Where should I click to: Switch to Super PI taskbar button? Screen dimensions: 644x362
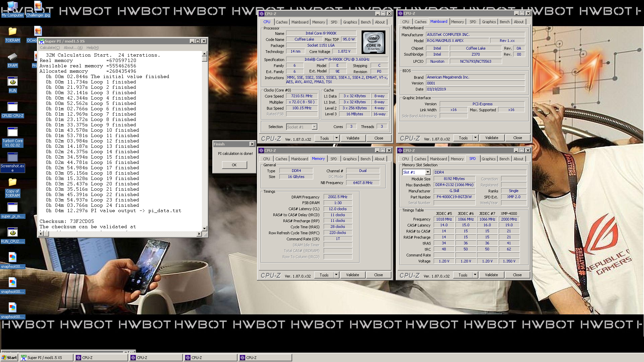[47, 358]
